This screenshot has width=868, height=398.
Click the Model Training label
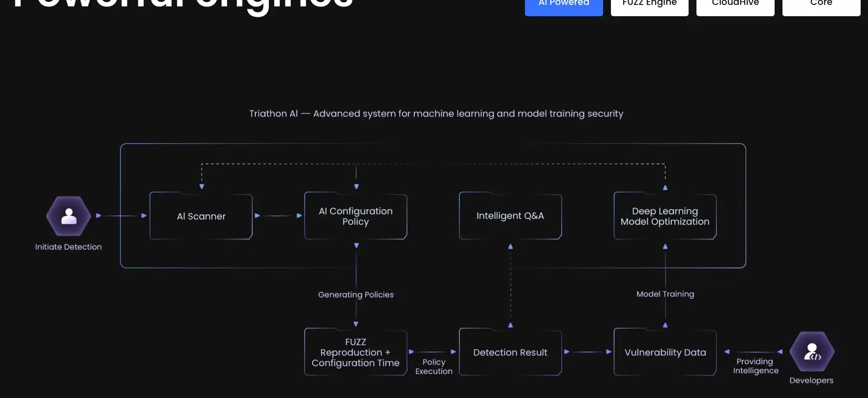click(x=665, y=294)
